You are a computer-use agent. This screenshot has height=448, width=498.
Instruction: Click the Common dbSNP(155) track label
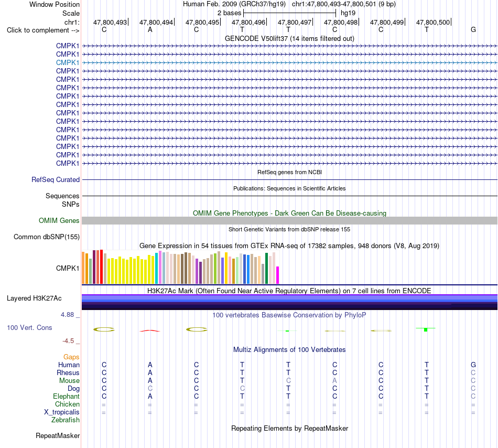click(x=47, y=237)
